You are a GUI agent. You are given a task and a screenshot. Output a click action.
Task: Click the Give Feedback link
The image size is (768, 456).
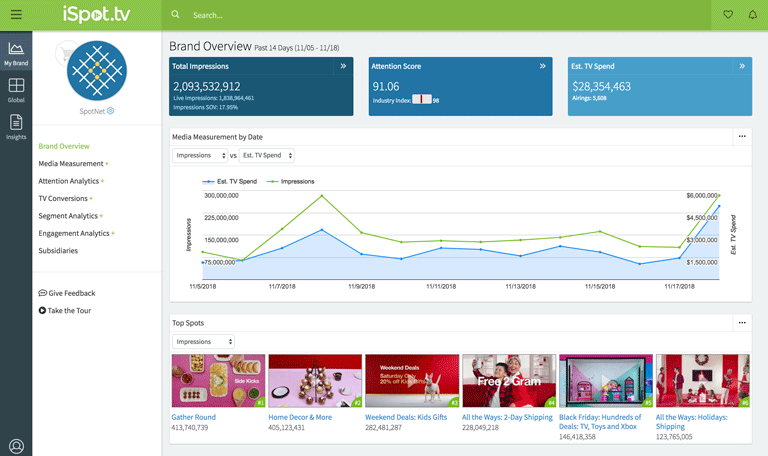(x=67, y=293)
